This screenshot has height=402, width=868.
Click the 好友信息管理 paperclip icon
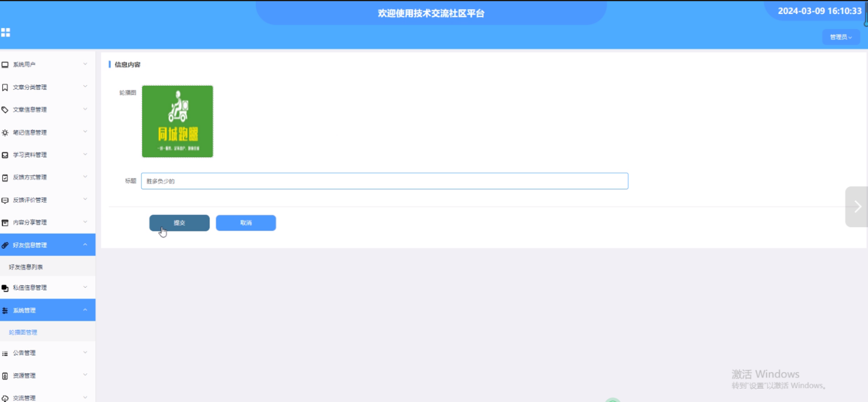(5, 245)
